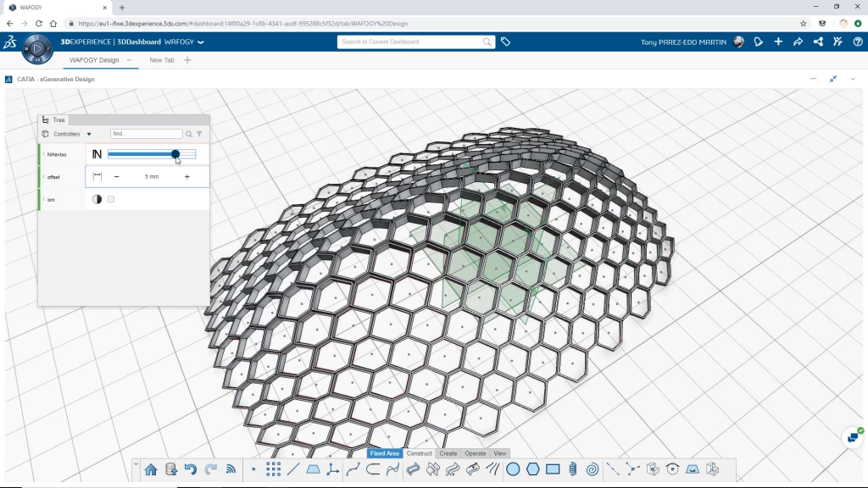Viewport: 868px width, 488px height.
Task: Click the search magnifier in Tree panel
Action: click(189, 134)
